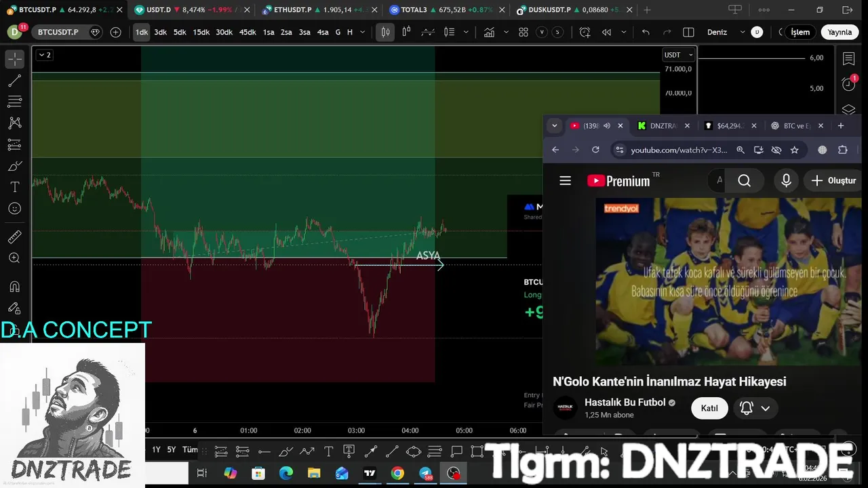Screen dimensions: 868x488
Task: Expand the indicator templates dropdown arrow
Action: [506, 32]
